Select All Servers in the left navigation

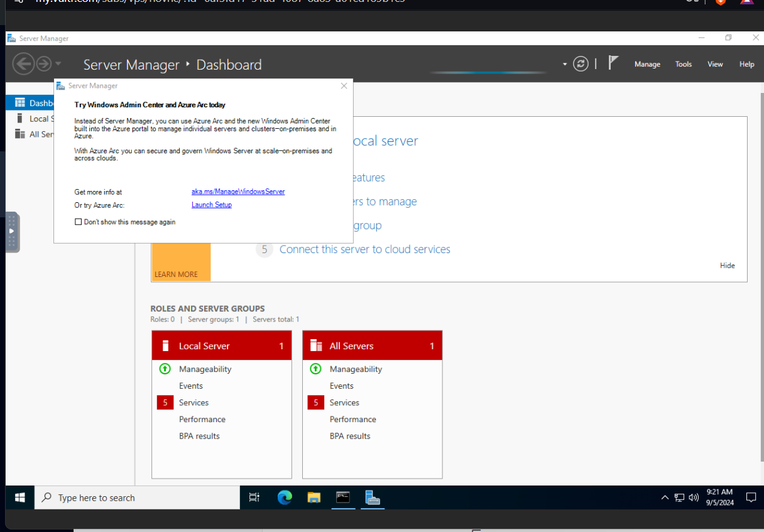[30, 134]
